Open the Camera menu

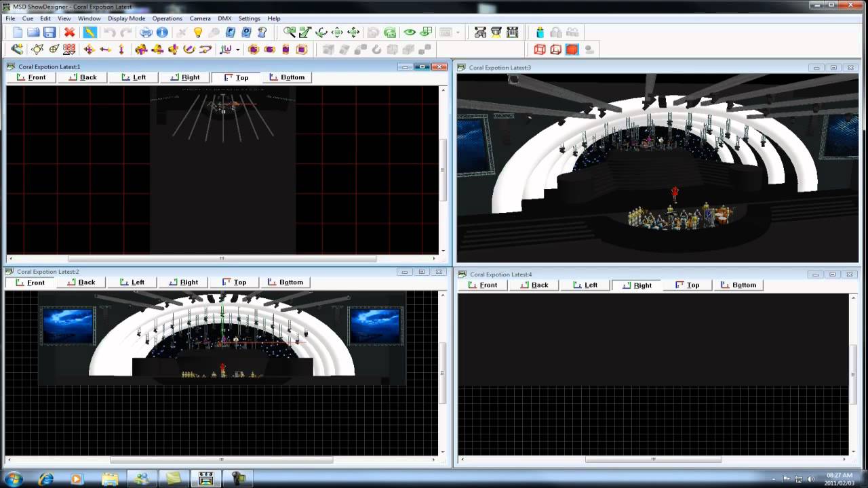click(x=200, y=18)
